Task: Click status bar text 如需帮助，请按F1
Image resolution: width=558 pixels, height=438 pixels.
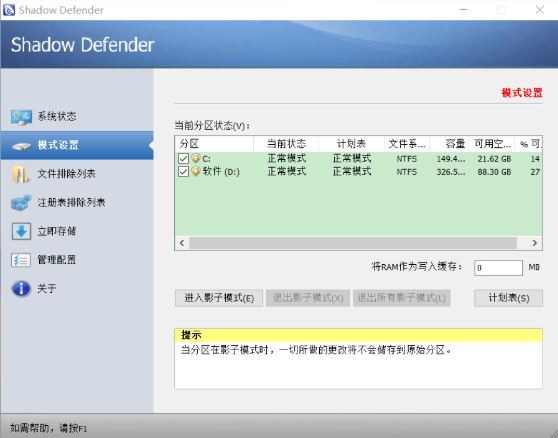Action: pyautogui.click(x=48, y=428)
